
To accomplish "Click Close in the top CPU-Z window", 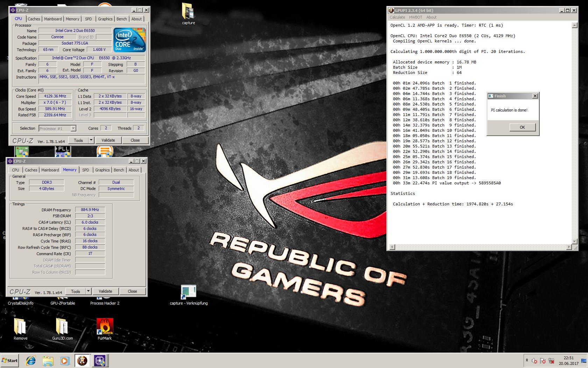I will (x=135, y=140).
